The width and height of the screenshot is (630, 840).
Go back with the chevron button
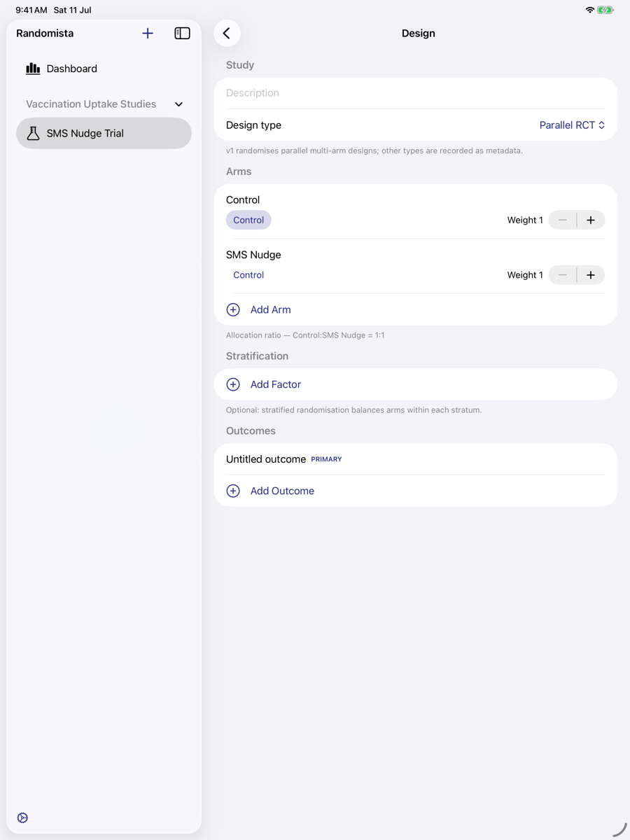click(227, 33)
